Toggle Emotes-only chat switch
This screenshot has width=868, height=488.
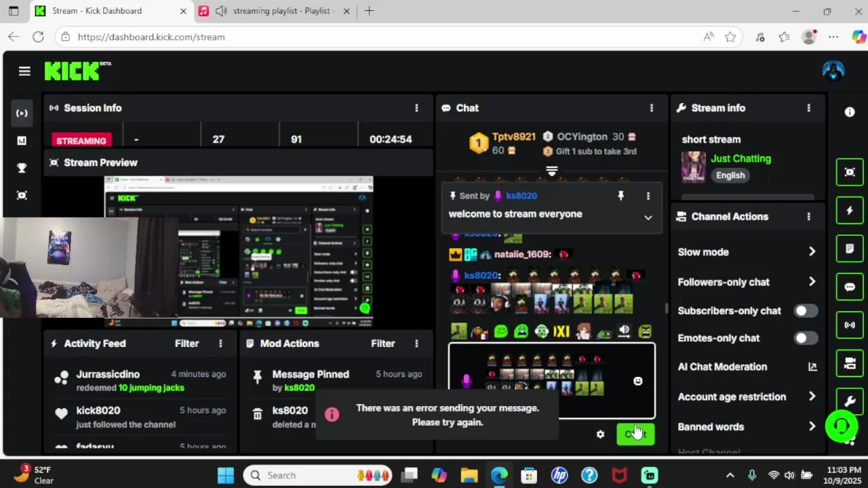pos(806,338)
